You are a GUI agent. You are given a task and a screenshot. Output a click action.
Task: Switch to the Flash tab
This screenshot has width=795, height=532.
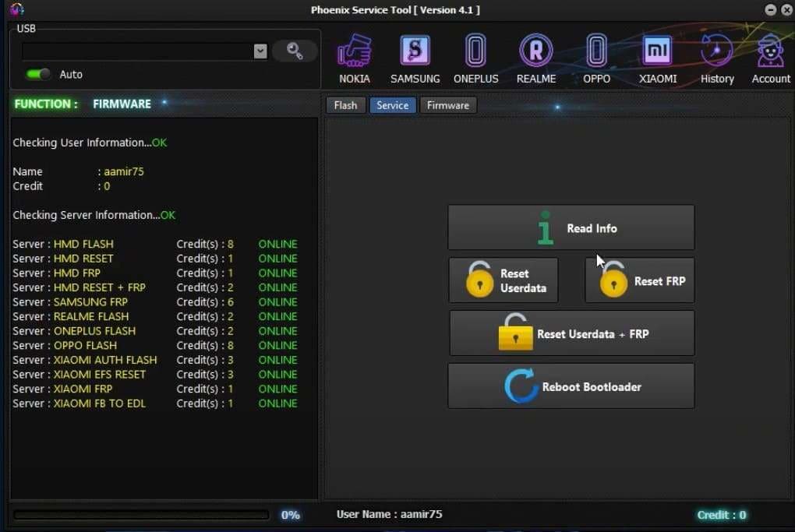(345, 104)
